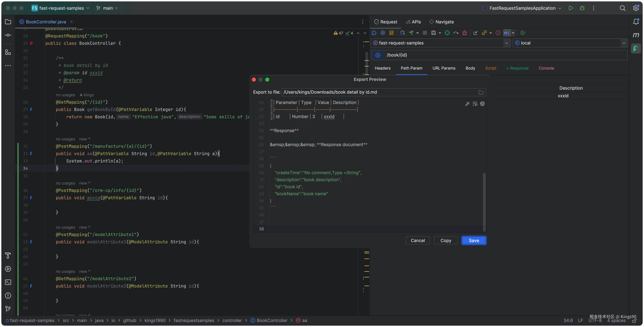This screenshot has height=327, width=644.
Task: Click the green send request paper-plane icon
Action: coord(411,33)
